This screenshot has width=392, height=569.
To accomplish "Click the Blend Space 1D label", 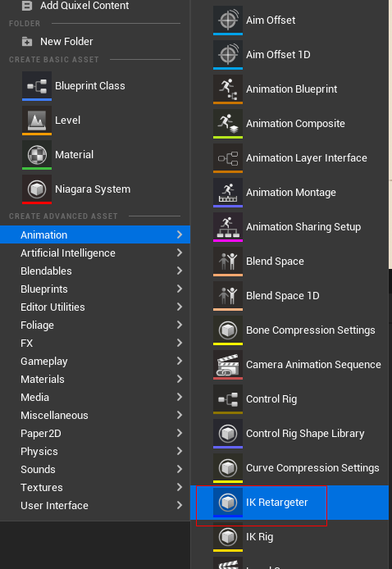I will (283, 296).
